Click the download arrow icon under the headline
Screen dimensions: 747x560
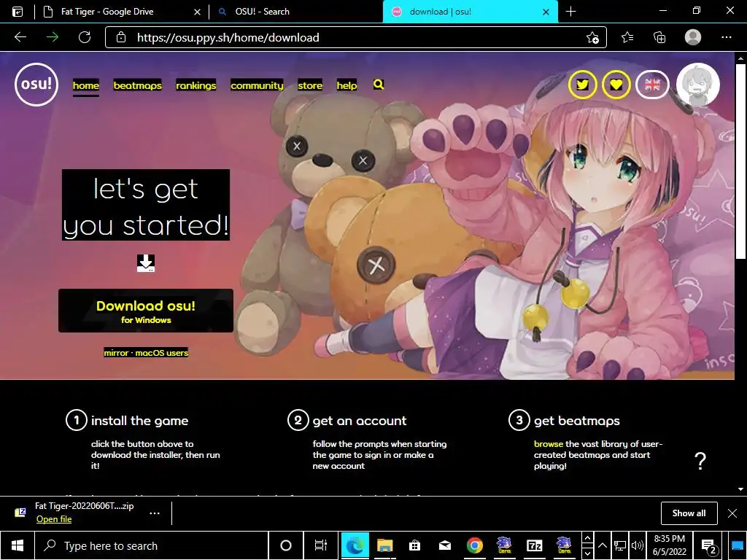[146, 262]
